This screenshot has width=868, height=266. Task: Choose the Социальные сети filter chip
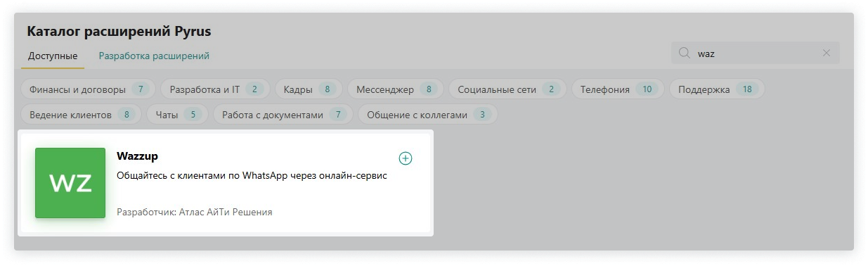[507, 89]
